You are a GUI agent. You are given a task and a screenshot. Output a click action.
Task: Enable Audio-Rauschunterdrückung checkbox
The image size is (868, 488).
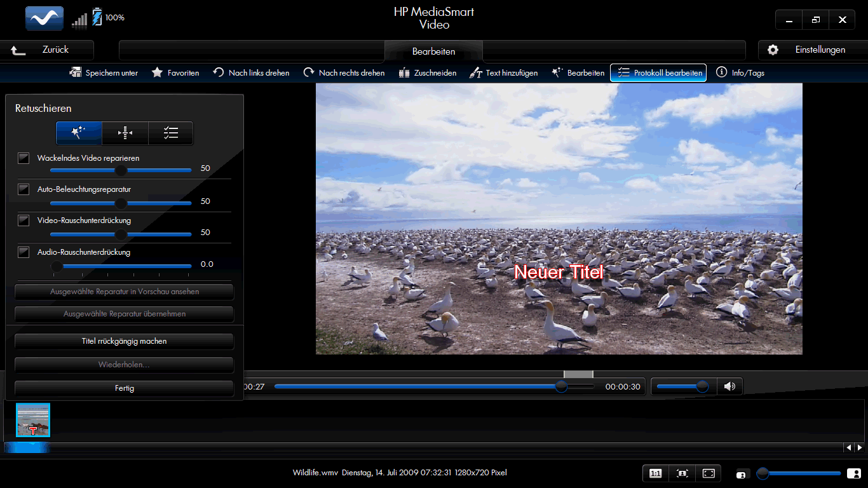(x=24, y=252)
